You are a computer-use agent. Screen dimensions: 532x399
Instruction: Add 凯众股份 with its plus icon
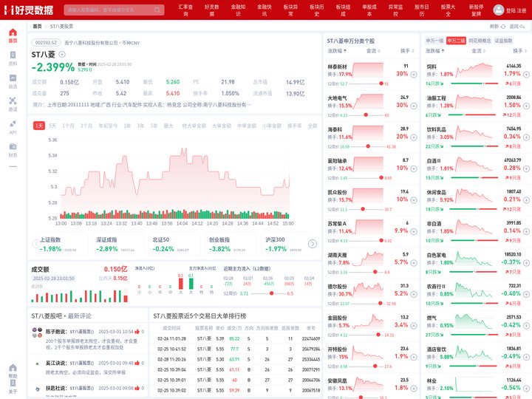coord(414,200)
